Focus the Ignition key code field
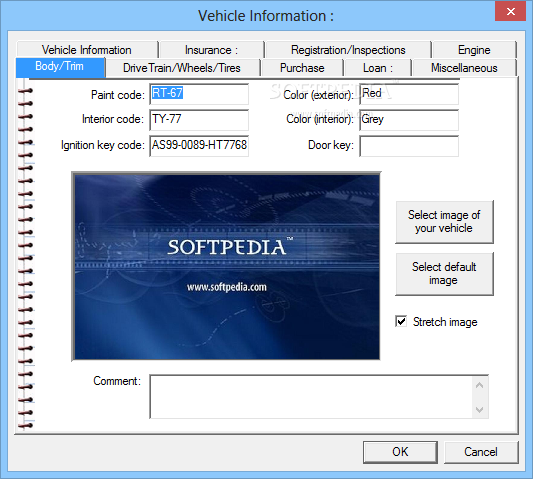The width and height of the screenshot is (533, 479). click(199, 146)
